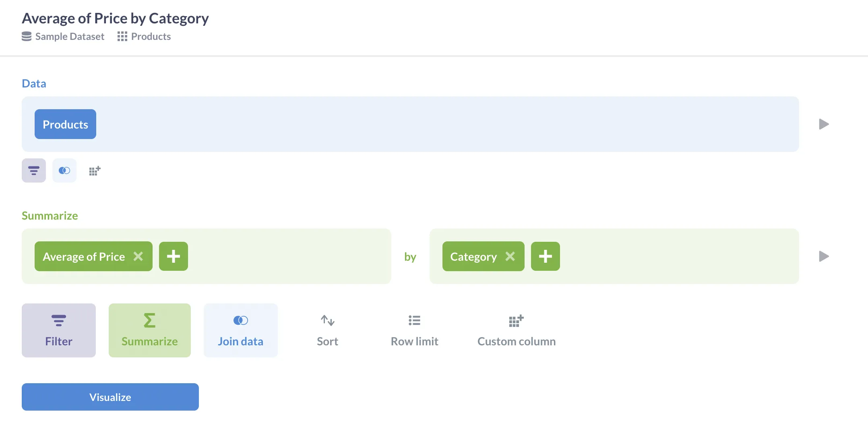Click the small join icon under Data

tap(64, 170)
